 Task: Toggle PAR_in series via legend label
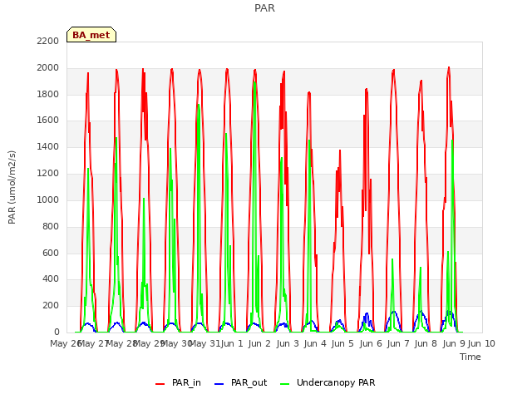(x=186, y=382)
